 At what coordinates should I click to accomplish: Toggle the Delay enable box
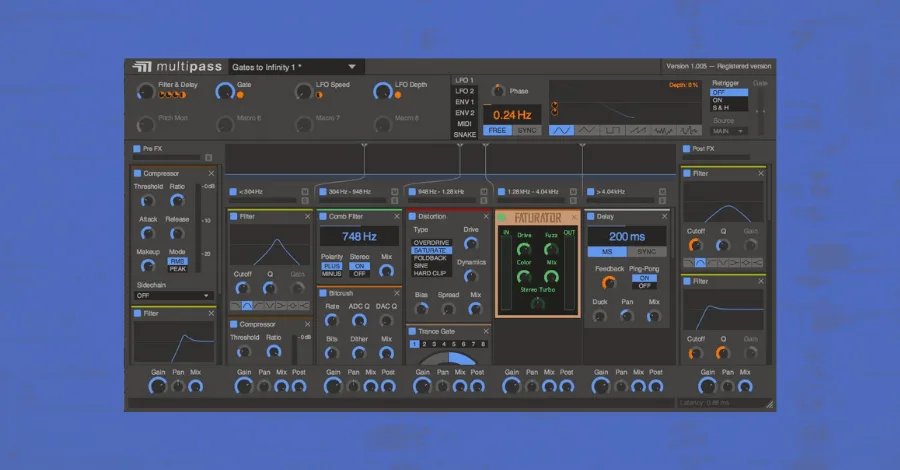click(591, 216)
